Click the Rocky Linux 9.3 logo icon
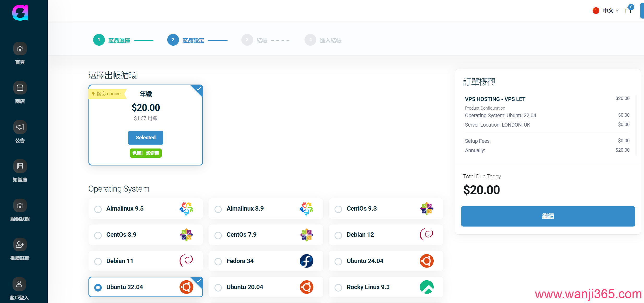644x303 pixels. pyautogui.click(x=427, y=287)
